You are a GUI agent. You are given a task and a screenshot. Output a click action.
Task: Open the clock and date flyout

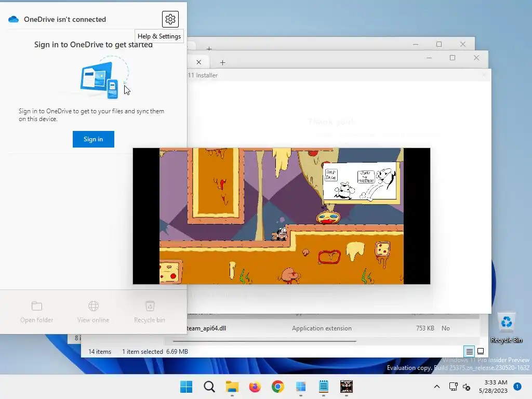[x=493, y=387]
